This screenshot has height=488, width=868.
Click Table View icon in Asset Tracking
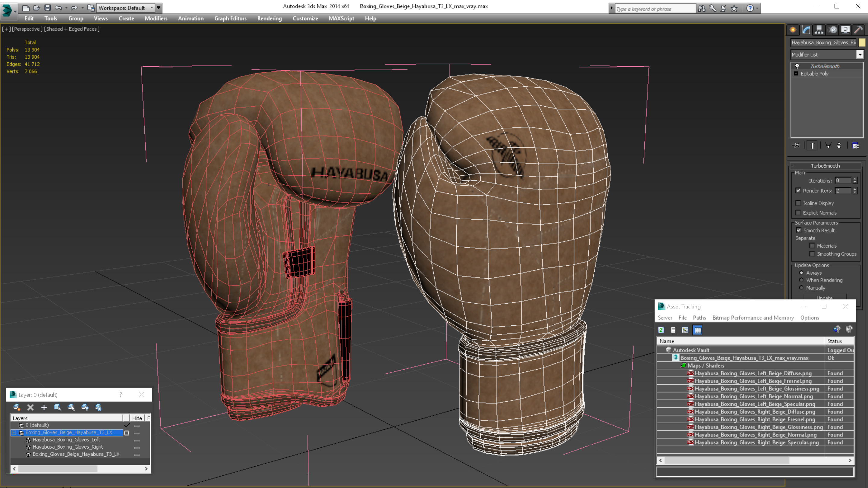[698, 330]
